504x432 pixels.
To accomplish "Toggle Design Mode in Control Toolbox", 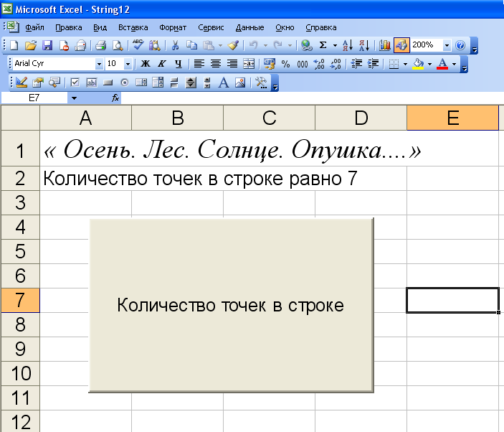I will pos(22,83).
